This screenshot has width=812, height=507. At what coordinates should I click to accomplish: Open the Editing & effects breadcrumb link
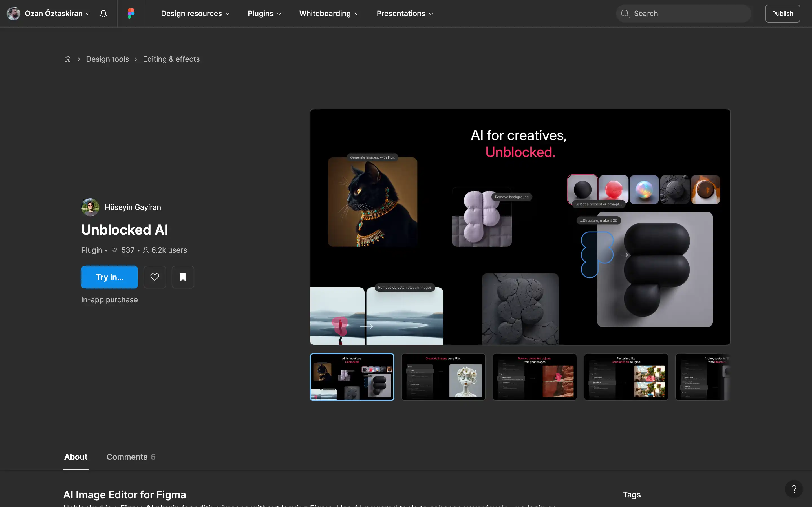tap(171, 59)
